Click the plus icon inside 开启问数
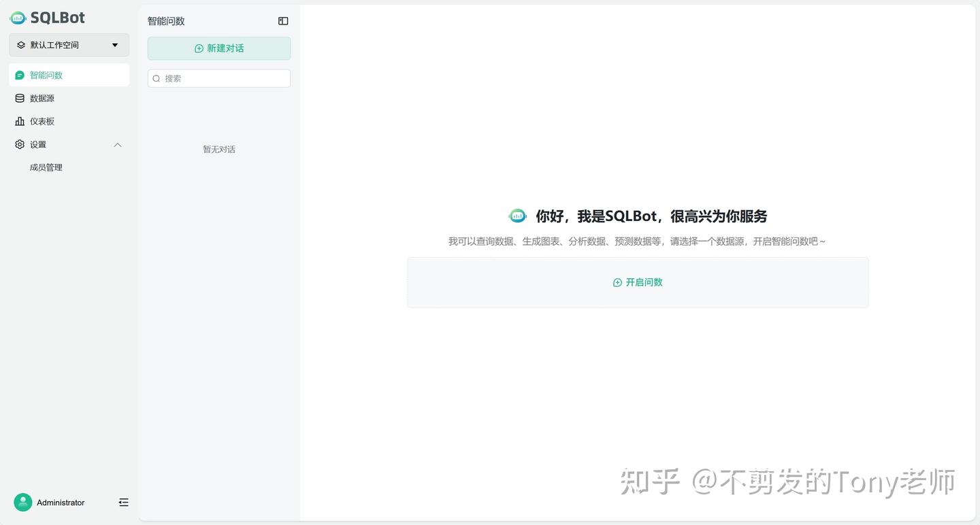980x525 pixels. click(617, 282)
